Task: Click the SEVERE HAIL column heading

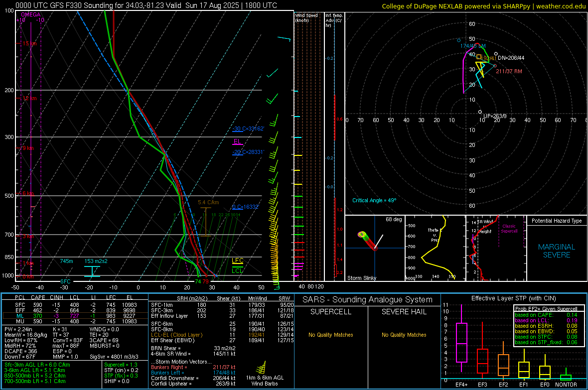Action: (x=404, y=312)
